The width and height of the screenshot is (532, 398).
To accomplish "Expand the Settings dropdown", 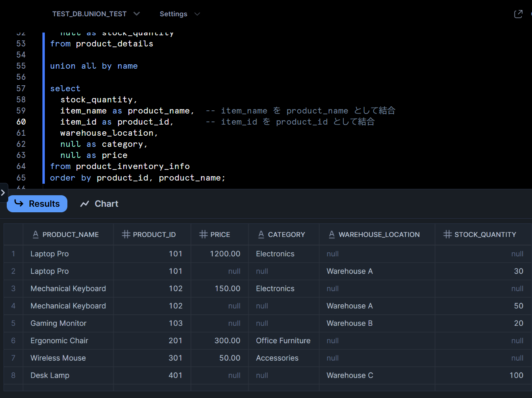I will pos(180,14).
